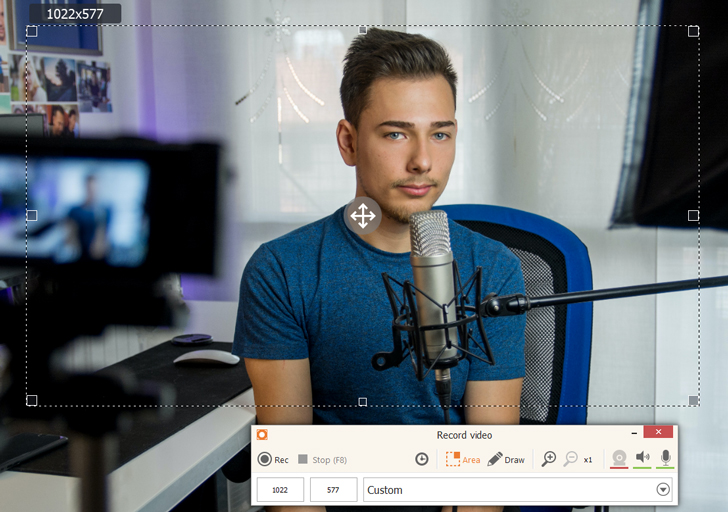Expand the Custom size preset dropdown
Viewport: 728px width, 512px height.
(x=510, y=490)
